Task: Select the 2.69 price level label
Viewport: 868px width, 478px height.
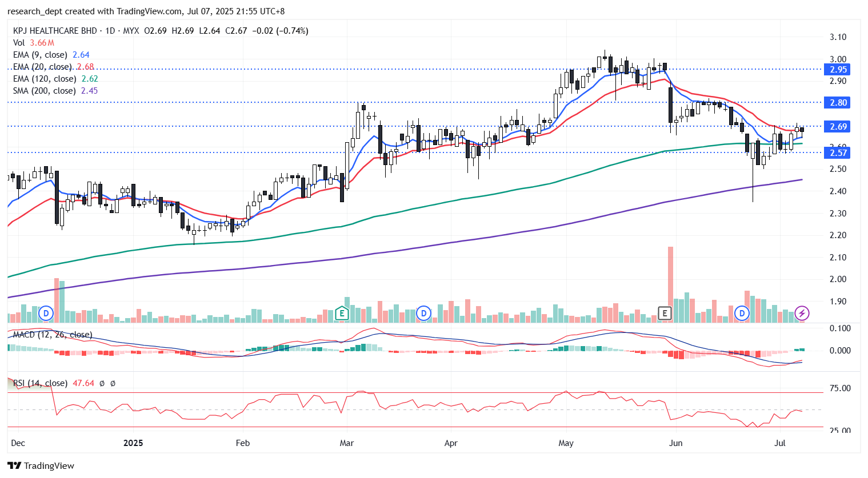Action: (838, 127)
